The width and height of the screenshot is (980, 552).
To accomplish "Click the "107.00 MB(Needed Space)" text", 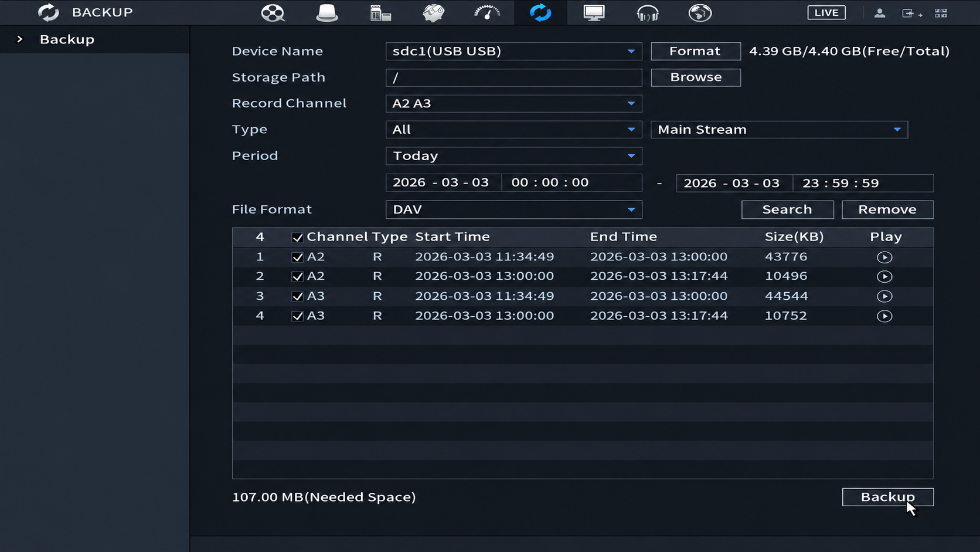I will (x=324, y=497).
